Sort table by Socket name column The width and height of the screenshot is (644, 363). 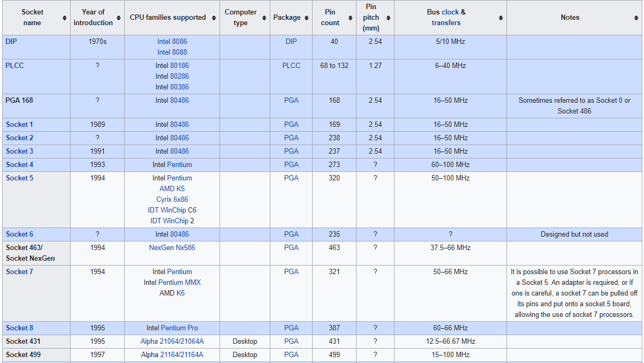coord(65,18)
